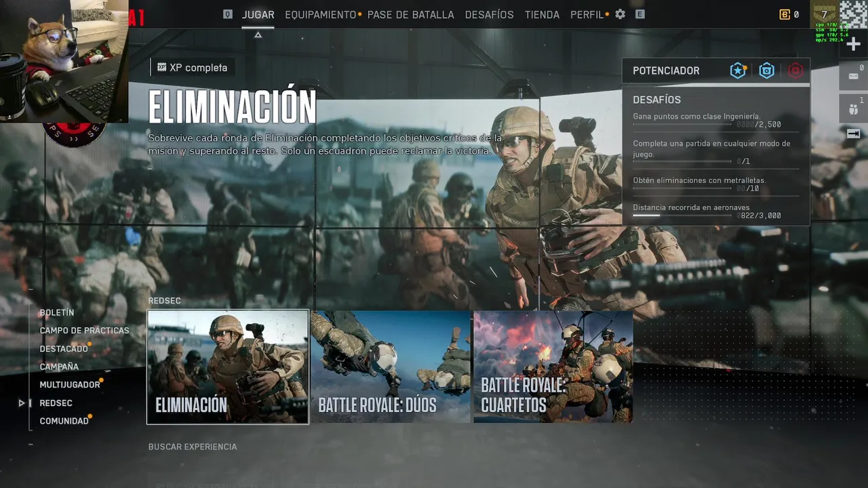Click the webcam overlay of the dog

(64, 61)
